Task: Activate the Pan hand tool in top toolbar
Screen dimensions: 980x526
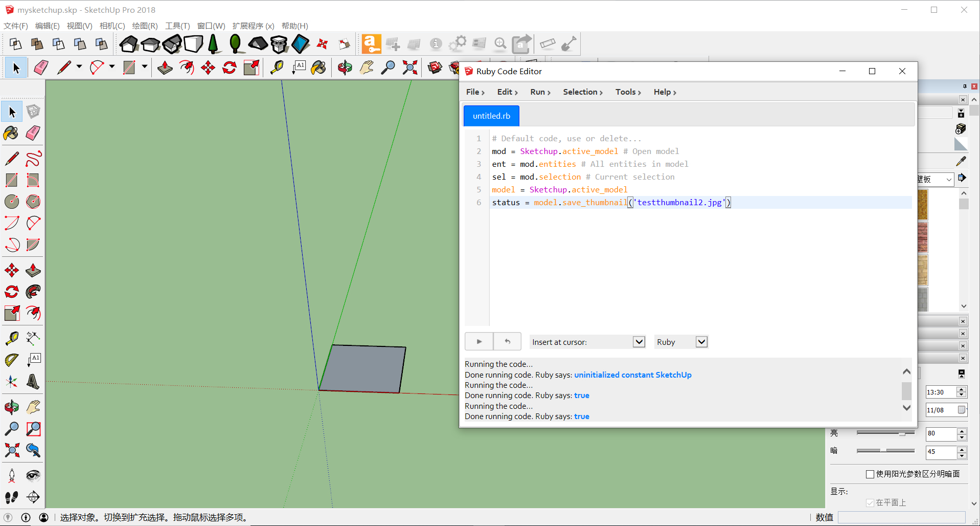Action: coord(367,68)
